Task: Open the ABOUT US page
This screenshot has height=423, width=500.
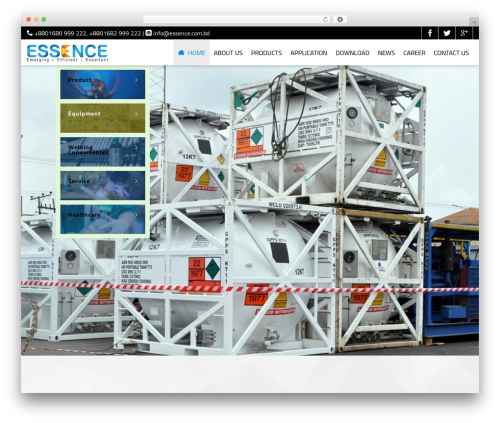Action: coord(228,53)
